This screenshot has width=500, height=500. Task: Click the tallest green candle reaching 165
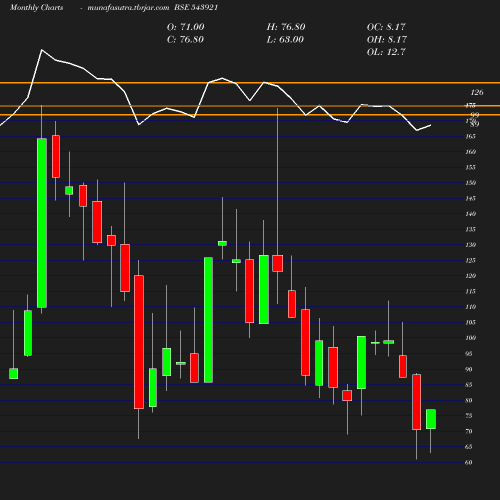(x=42, y=223)
